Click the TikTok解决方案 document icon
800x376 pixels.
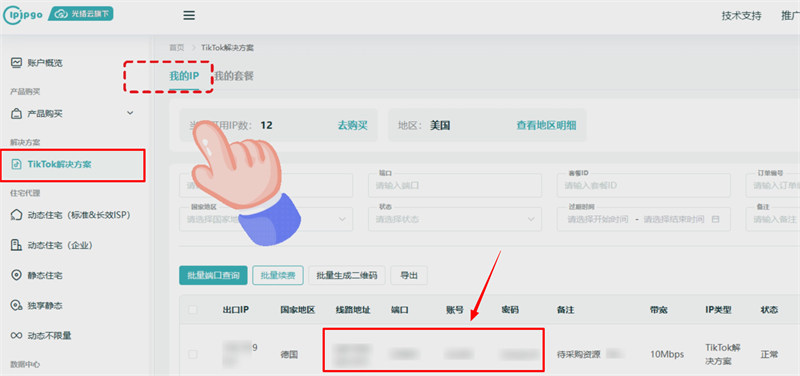(x=17, y=164)
